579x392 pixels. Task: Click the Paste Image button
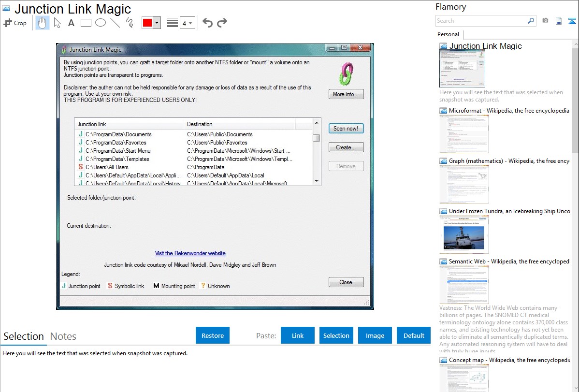375,335
